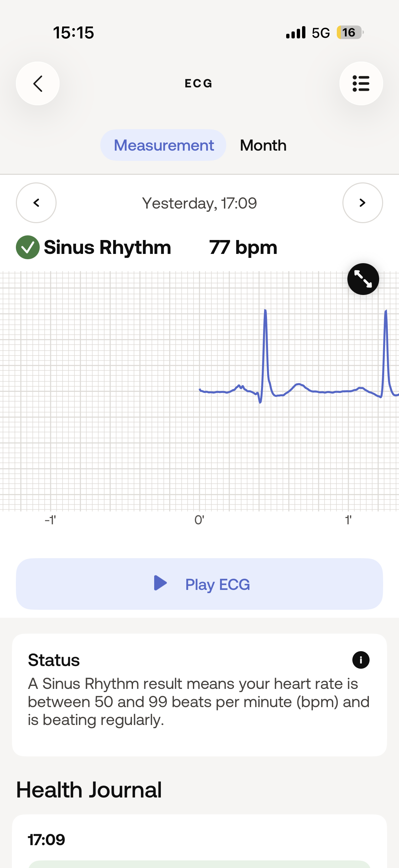Viewport: 399px width, 868px height.
Task: Open the list menu icon
Action: [x=361, y=83]
